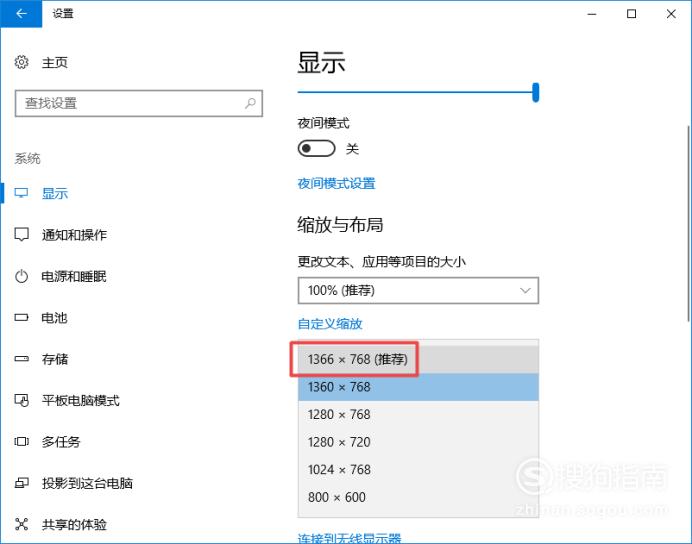Image resolution: width=692 pixels, height=544 pixels.
Task: Select 显示 in the sidebar
Action: point(54,193)
